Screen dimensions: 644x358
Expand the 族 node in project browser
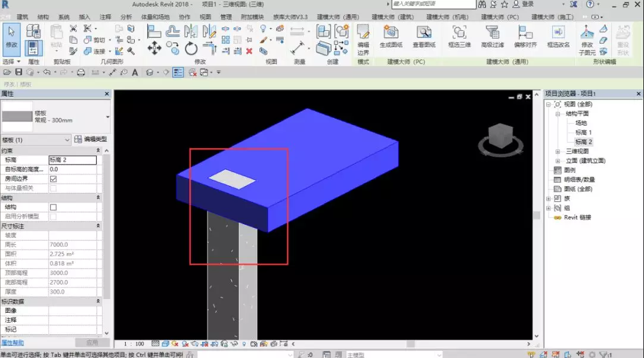[x=549, y=198]
